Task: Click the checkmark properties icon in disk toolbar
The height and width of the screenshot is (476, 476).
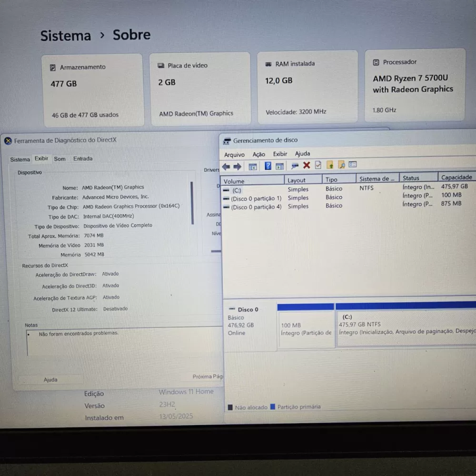Action: (x=318, y=165)
